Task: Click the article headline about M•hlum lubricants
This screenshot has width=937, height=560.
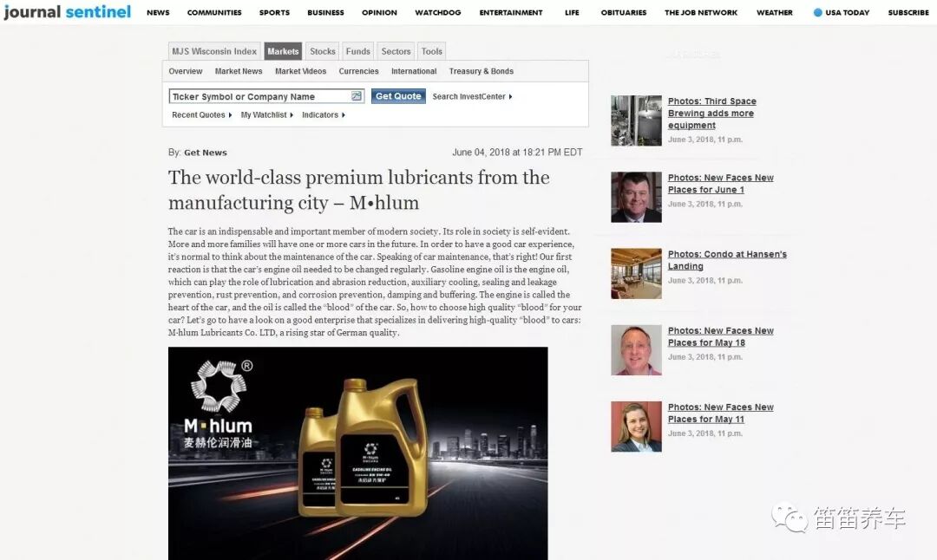Action: point(358,190)
